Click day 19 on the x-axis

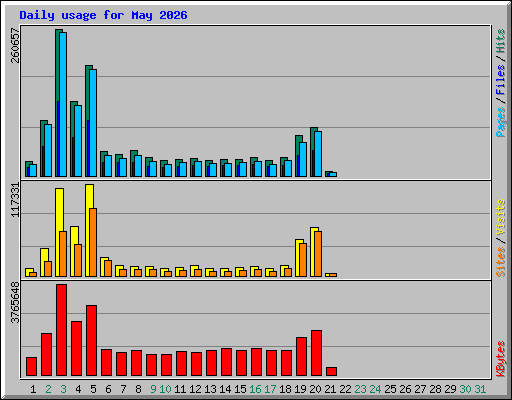click(300, 389)
